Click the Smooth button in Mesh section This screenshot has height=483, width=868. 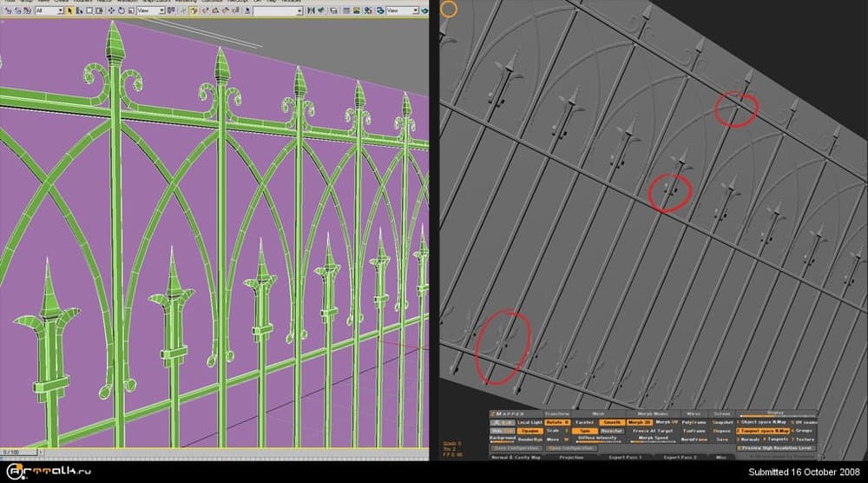pyautogui.click(x=613, y=421)
